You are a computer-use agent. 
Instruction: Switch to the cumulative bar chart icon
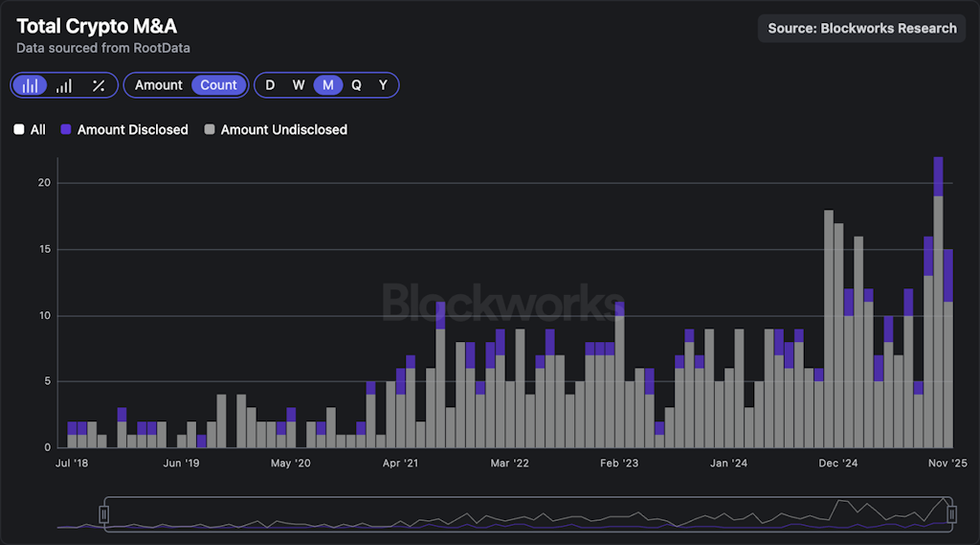tap(64, 85)
